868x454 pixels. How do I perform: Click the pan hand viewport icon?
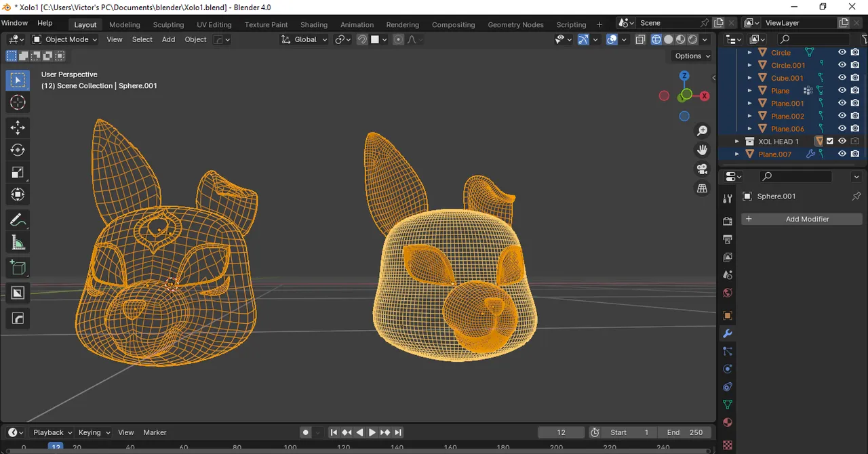tap(703, 149)
